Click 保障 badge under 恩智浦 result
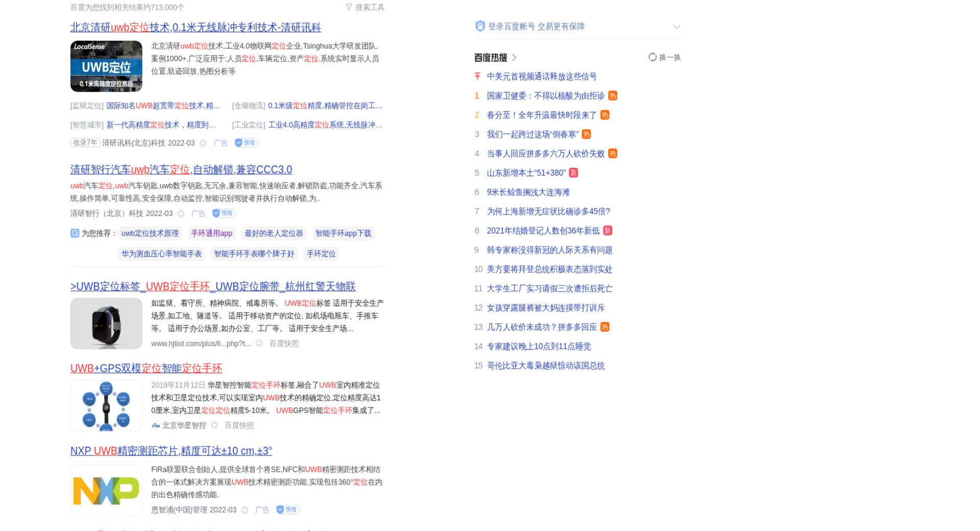This screenshot has width=980, height=531. point(288,510)
